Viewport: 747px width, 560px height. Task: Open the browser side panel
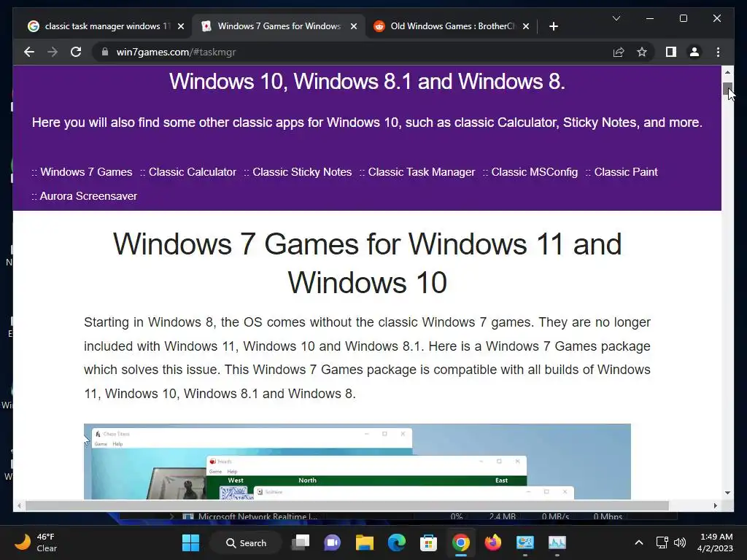click(x=671, y=52)
